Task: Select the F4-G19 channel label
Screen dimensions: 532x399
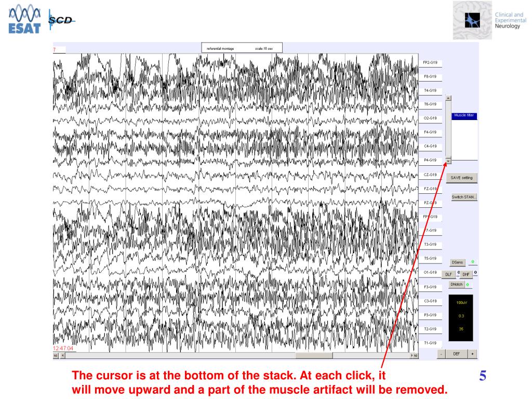Action: 430,132
